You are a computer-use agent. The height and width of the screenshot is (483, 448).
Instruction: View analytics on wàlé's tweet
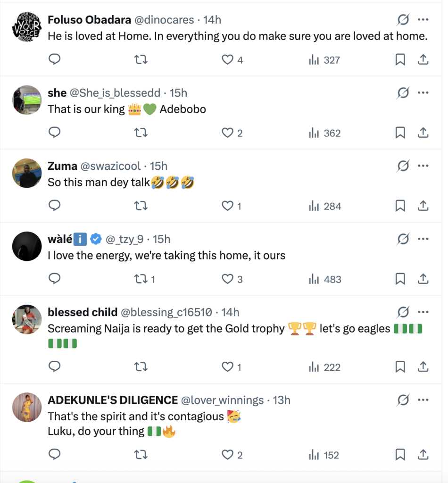pos(324,279)
